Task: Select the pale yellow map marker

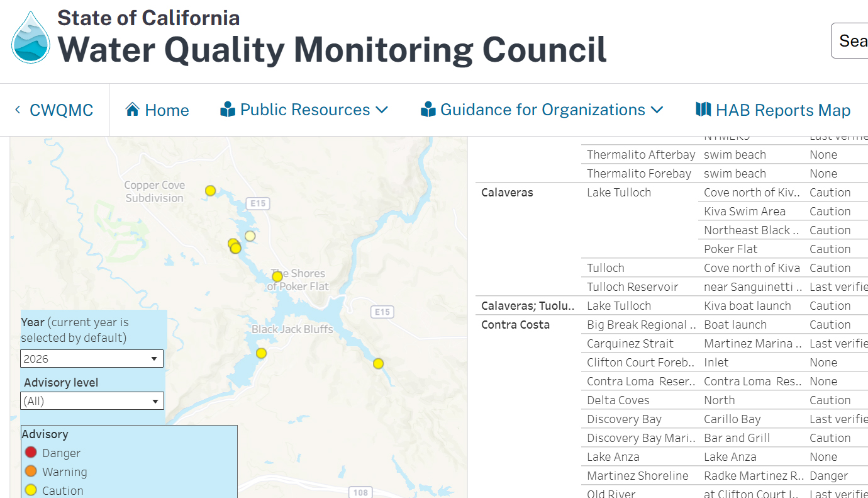Action: [250, 236]
